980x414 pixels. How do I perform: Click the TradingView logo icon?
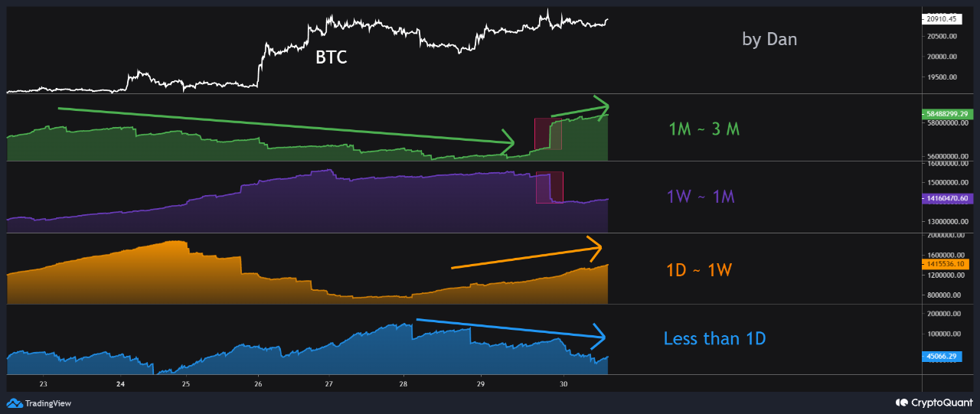pos(15,403)
